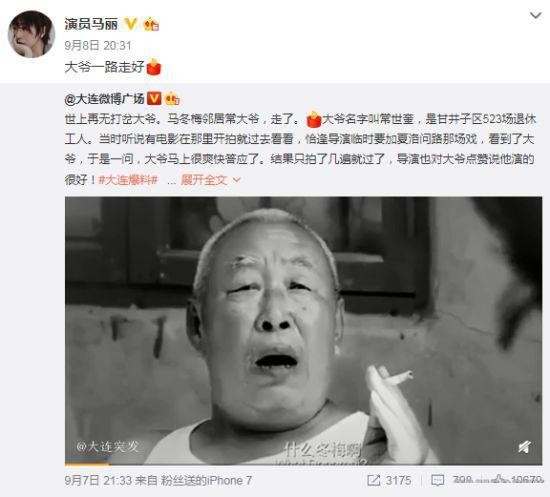Open comments via speech bubble icon
The image size is (550, 497).
pos(437,481)
